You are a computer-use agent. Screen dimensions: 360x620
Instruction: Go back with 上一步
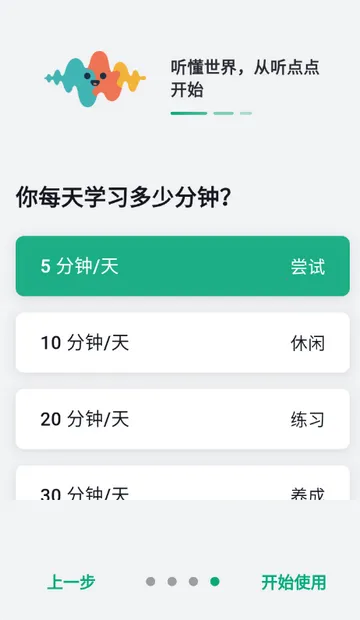pos(71,582)
